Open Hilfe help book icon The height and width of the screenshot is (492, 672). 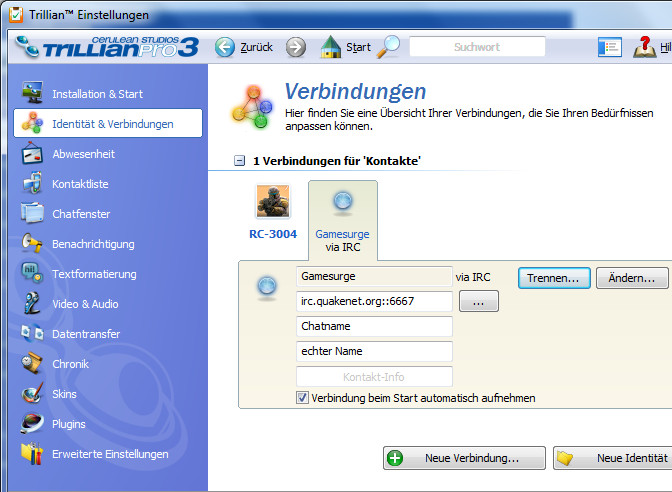645,47
